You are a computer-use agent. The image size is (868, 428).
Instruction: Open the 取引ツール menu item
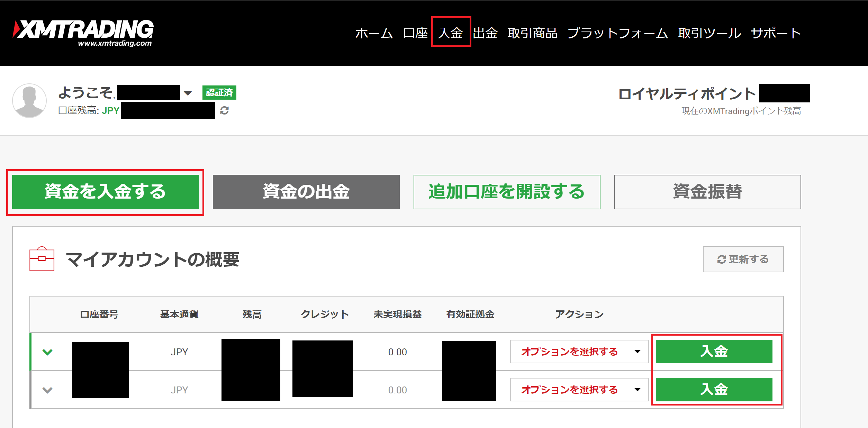709,33
